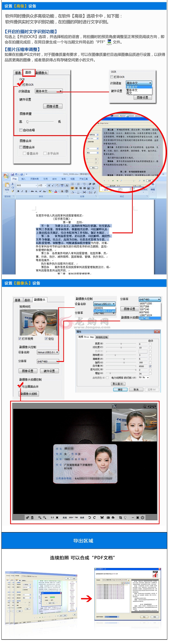
Task: Toggle white balance 自动 checkbox in properties dialog
Action: 150,366
